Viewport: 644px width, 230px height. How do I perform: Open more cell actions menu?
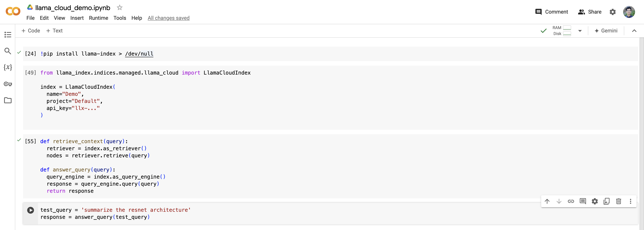(x=630, y=201)
